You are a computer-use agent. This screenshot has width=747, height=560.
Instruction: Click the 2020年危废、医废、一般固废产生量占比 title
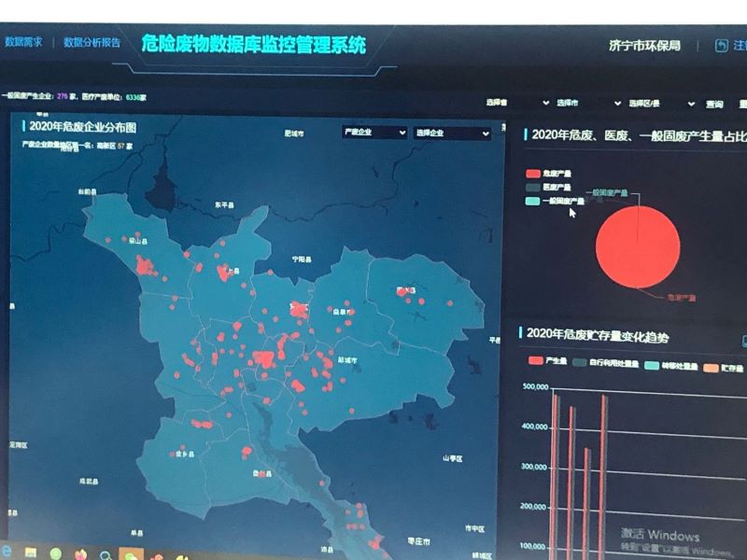click(x=640, y=135)
